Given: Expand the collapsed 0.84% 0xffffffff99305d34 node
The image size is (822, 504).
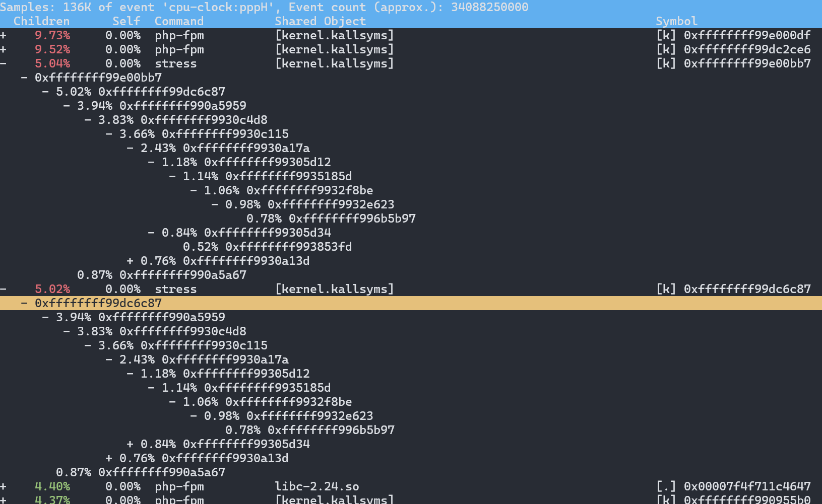Looking at the screenshot, I should coord(130,444).
